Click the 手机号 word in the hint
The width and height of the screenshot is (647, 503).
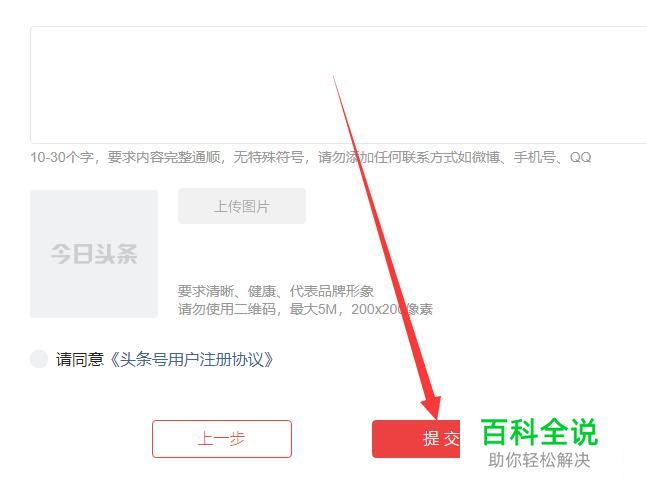[534, 157]
